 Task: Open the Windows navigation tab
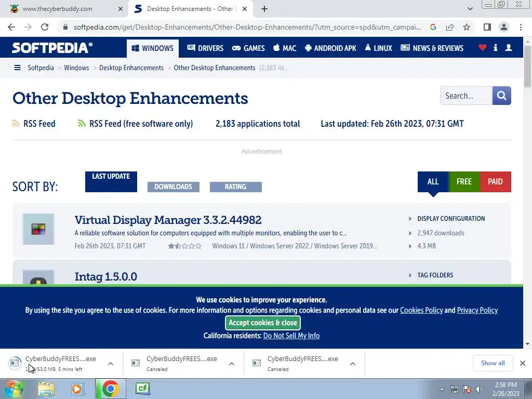pyautogui.click(x=153, y=48)
